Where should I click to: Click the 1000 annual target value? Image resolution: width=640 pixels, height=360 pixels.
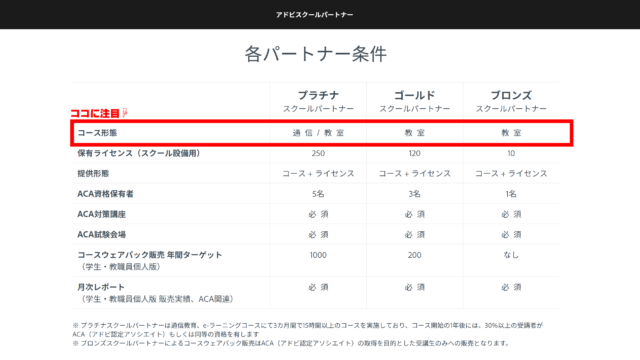pyautogui.click(x=318, y=255)
